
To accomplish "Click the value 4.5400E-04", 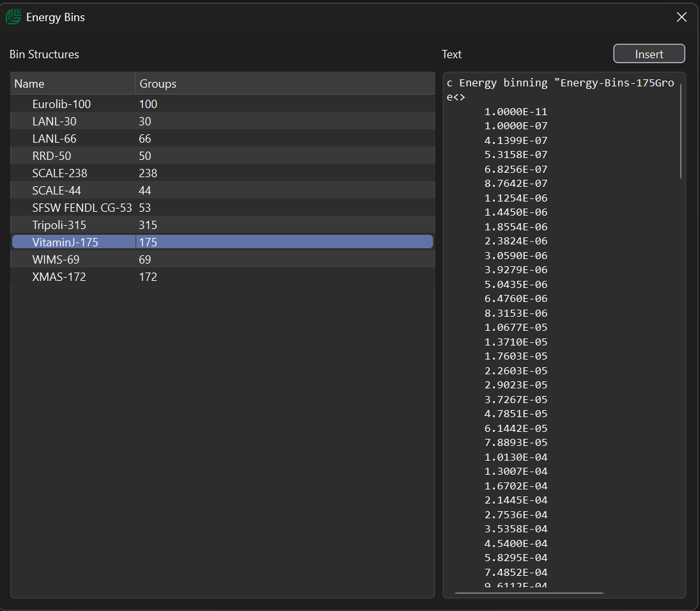I will [516, 544].
